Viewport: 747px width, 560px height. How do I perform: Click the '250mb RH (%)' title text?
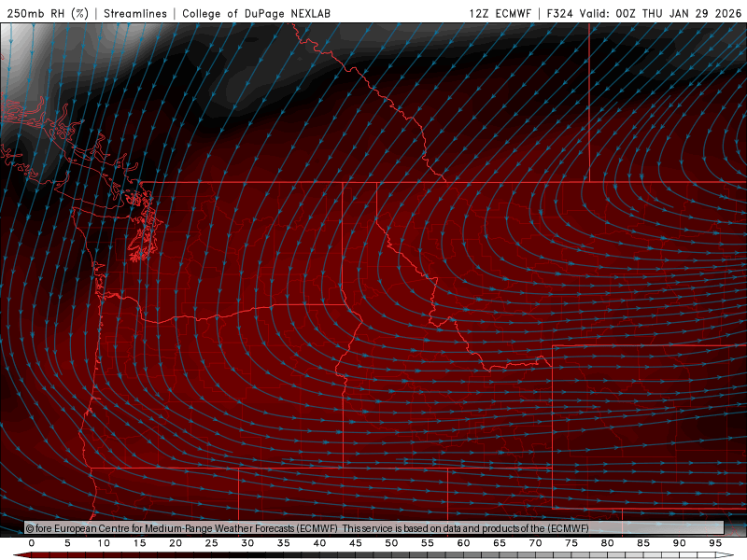coord(48,13)
